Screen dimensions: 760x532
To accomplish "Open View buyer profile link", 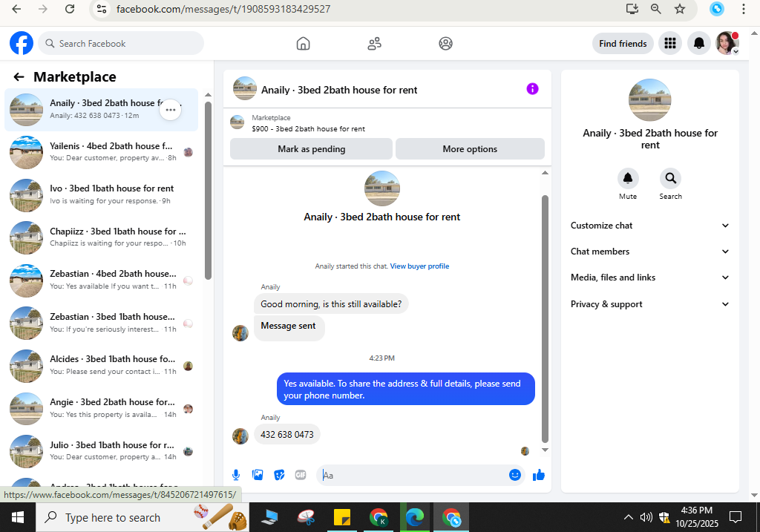I will [x=419, y=266].
